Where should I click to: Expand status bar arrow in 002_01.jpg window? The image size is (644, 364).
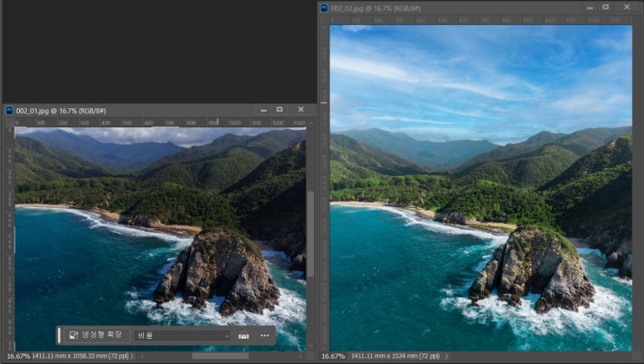tap(132, 356)
